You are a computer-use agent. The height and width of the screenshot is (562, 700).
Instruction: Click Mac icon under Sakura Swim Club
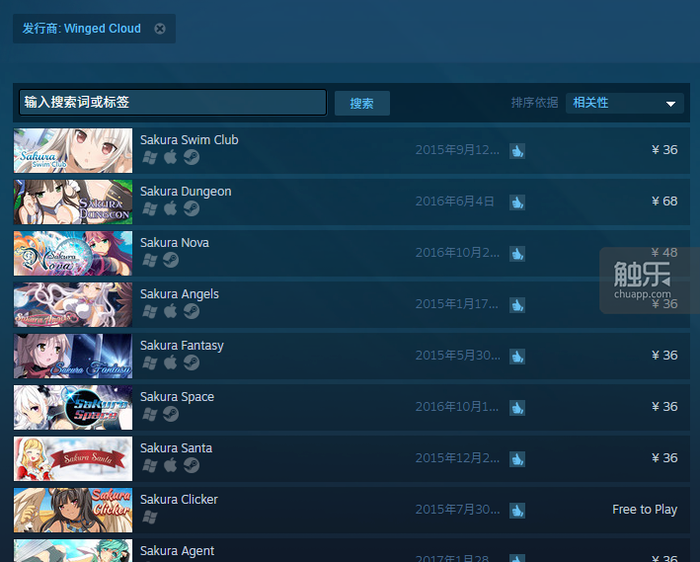point(170,157)
